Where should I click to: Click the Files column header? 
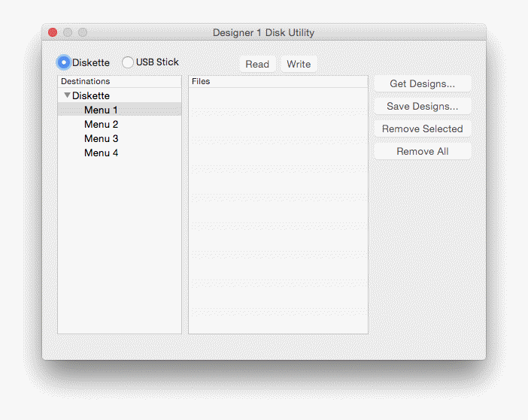coord(278,81)
